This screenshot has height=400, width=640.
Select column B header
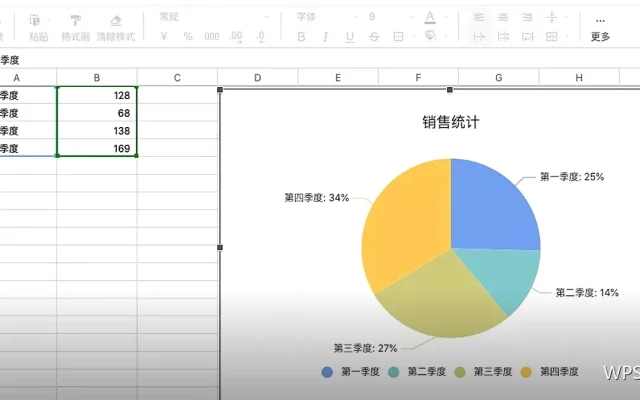pyautogui.click(x=97, y=78)
